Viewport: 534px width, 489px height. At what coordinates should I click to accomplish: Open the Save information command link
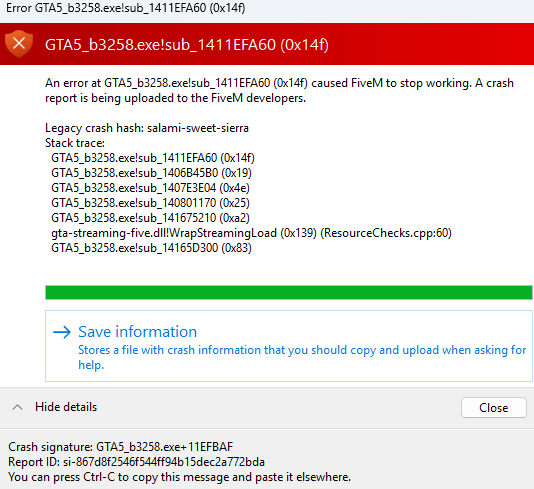tap(289, 346)
